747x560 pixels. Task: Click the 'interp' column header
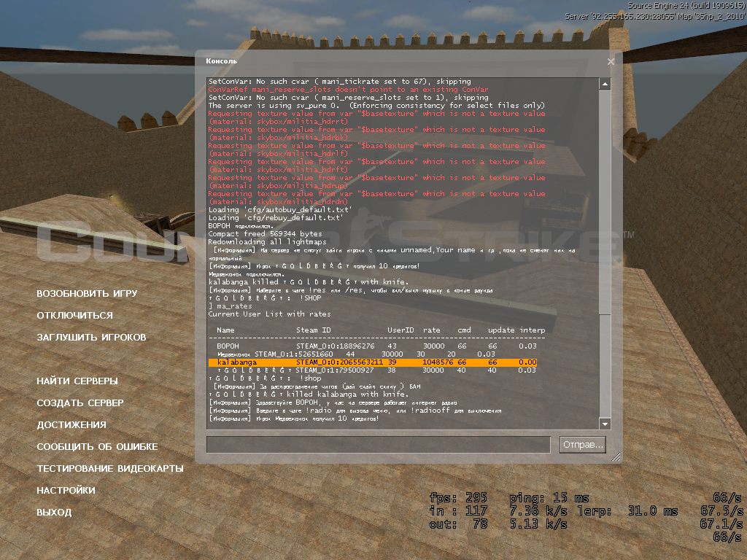532,330
